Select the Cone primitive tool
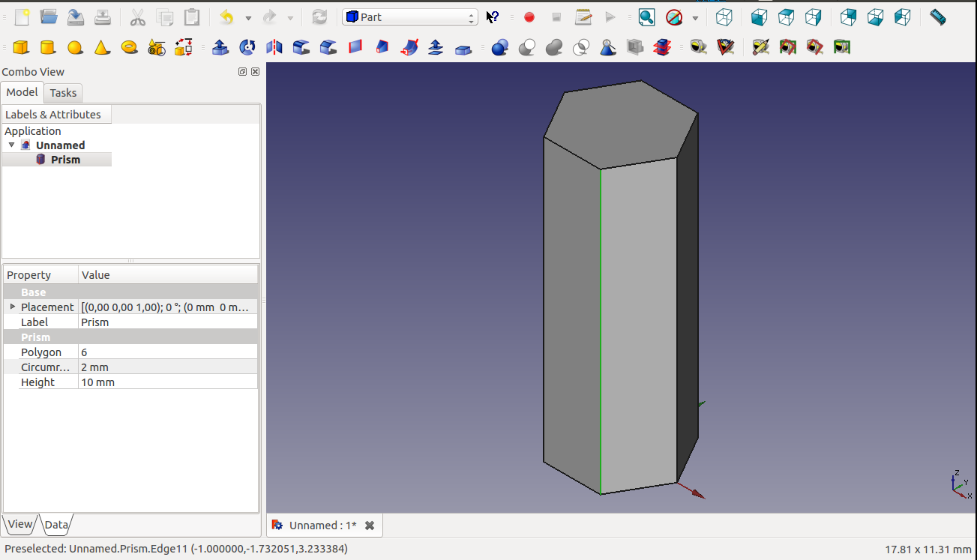977x560 pixels. point(102,48)
